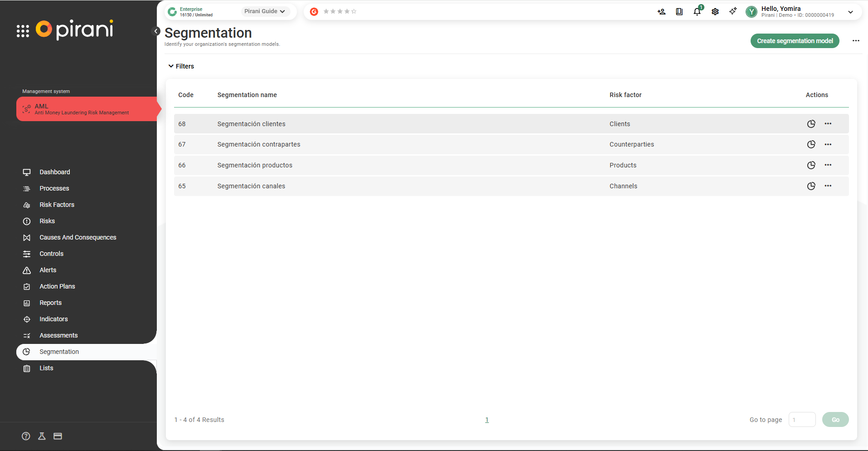
Task: Click the Go to page input field
Action: (x=802, y=420)
